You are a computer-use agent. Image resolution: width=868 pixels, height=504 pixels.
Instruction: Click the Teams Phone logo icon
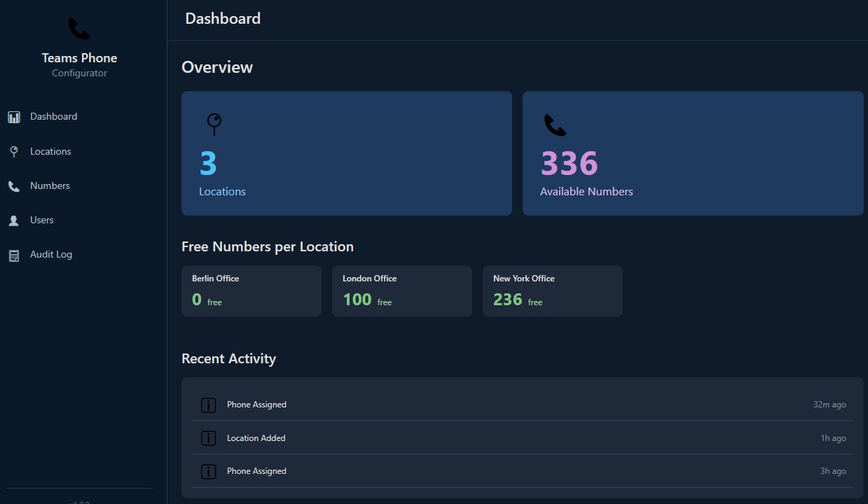pyautogui.click(x=79, y=29)
